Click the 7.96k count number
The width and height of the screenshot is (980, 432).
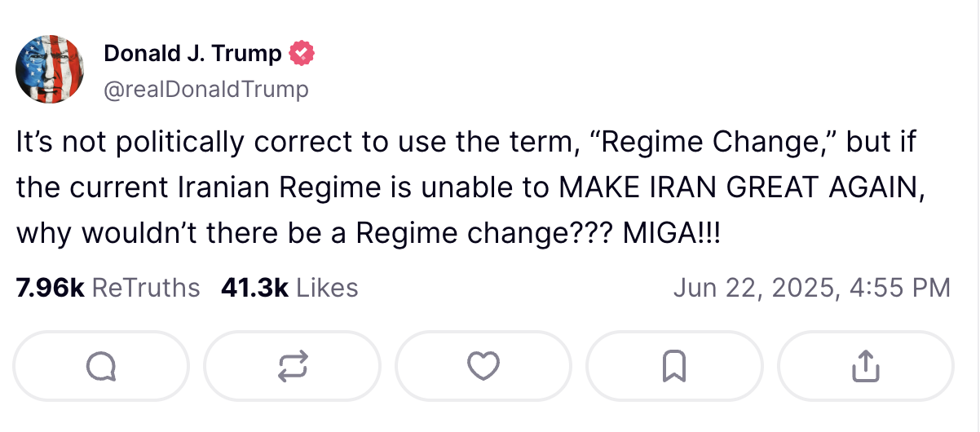point(51,288)
